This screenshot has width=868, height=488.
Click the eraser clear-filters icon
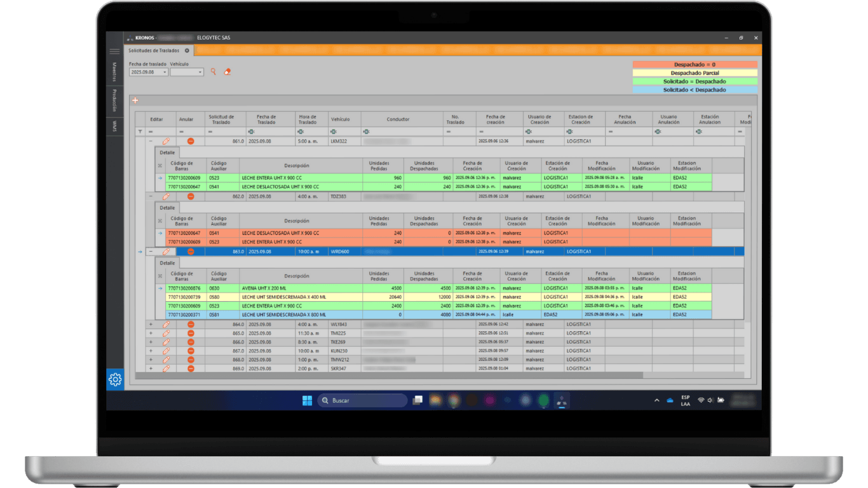tap(227, 72)
